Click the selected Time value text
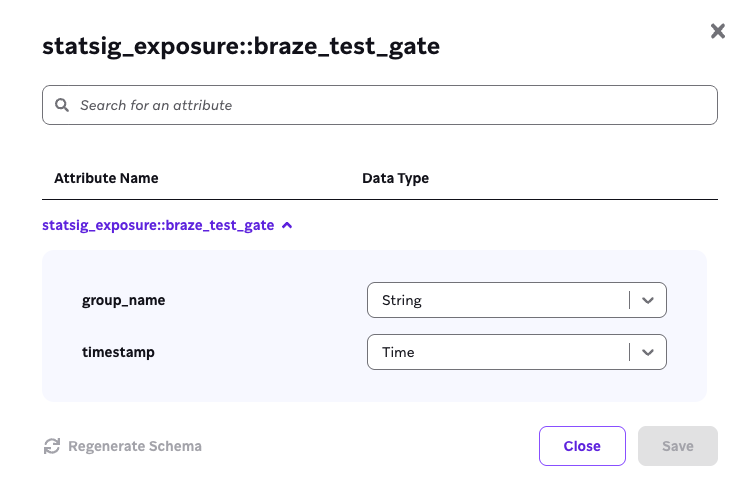 (398, 352)
